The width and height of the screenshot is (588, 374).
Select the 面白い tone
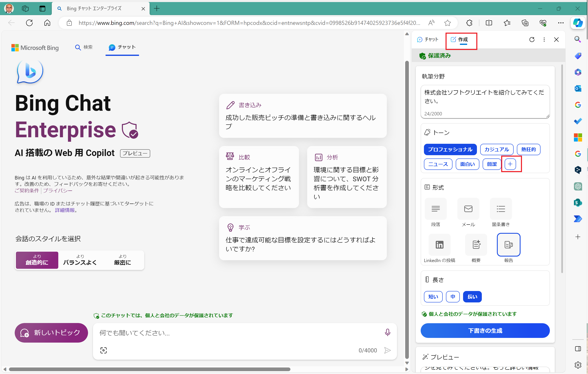(x=467, y=164)
